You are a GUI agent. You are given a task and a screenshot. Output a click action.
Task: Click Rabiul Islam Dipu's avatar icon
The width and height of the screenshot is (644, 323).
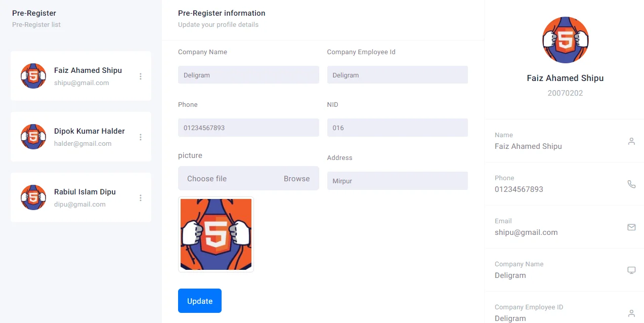point(33,197)
